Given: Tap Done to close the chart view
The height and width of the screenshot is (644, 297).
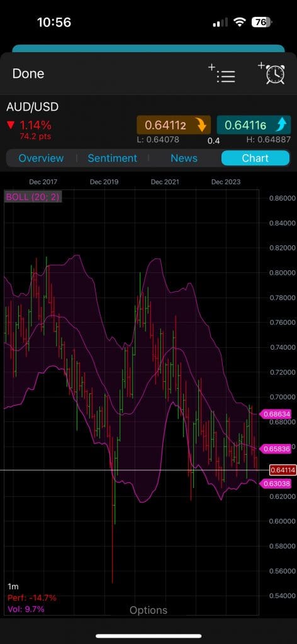Looking at the screenshot, I should click(x=28, y=74).
